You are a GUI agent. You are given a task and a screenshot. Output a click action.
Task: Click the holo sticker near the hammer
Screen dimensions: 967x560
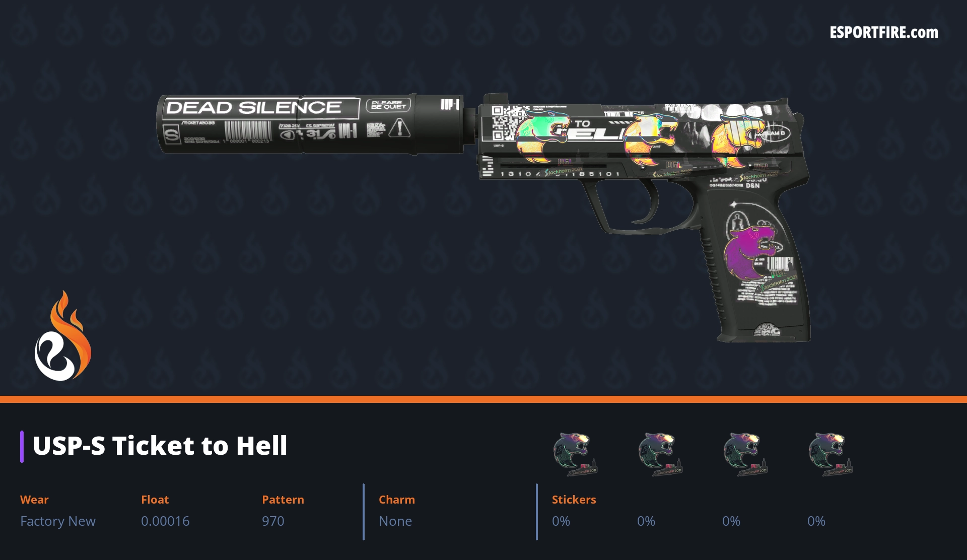[738, 141]
